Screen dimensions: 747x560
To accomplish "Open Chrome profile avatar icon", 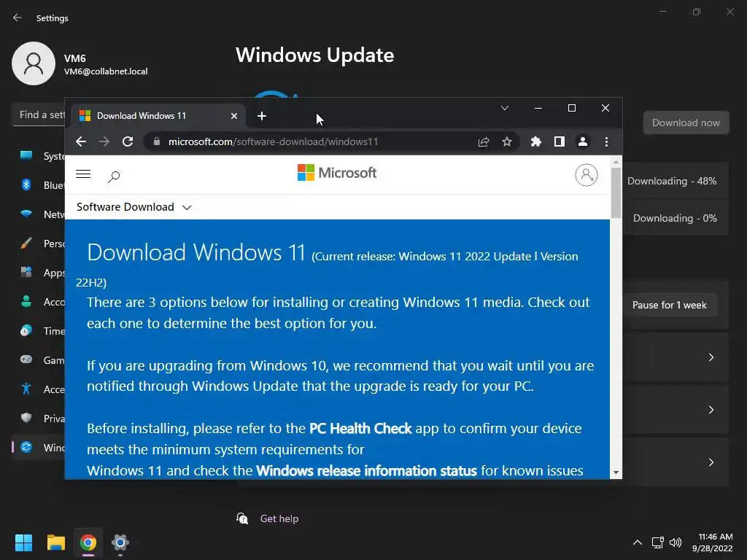I will click(x=583, y=141).
